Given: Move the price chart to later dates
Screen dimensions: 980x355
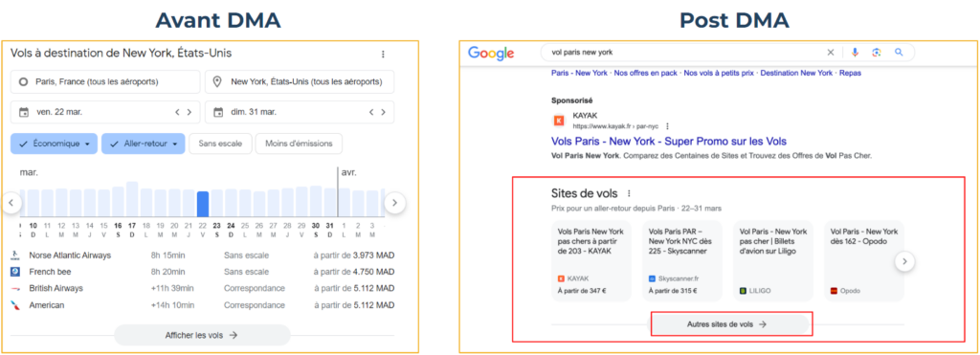Looking at the screenshot, I should 394,203.
